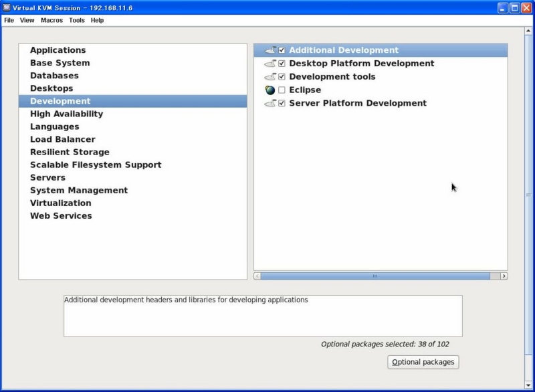The image size is (535, 392).
Task: Select the Web Services category
Action: tap(132, 215)
